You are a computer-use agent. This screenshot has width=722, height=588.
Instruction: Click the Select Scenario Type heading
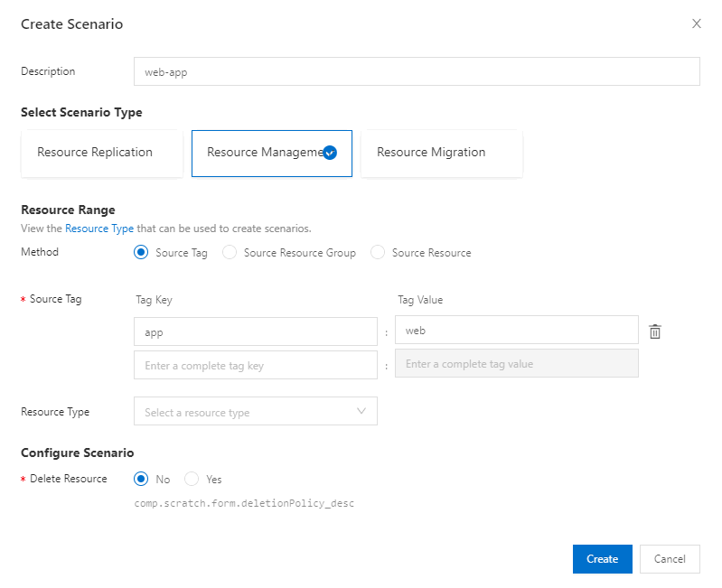pos(81,112)
